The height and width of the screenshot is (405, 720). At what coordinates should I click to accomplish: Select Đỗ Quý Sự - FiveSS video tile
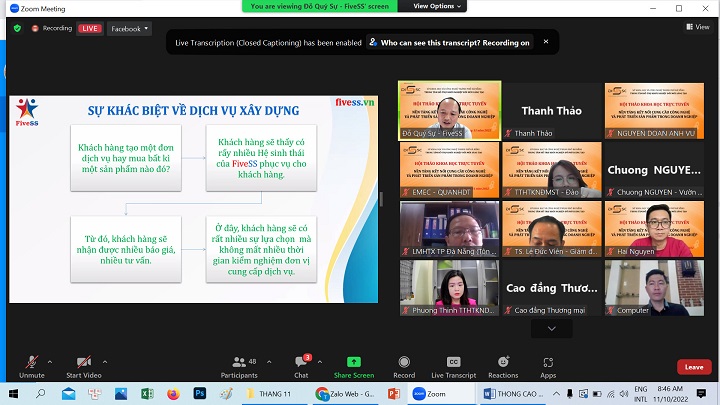point(450,111)
